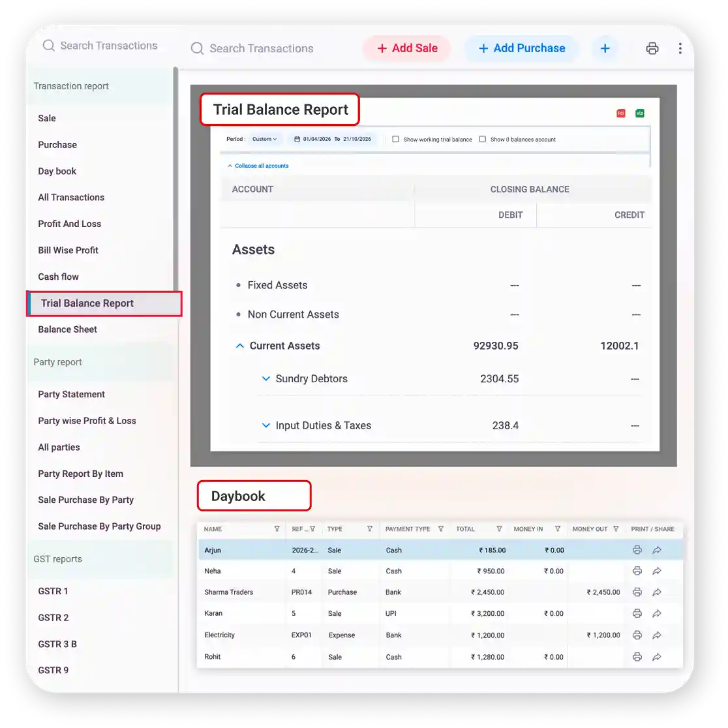The width and height of the screenshot is (728, 728).
Task: Open Bill Wise Profit report
Action: click(68, 250)
